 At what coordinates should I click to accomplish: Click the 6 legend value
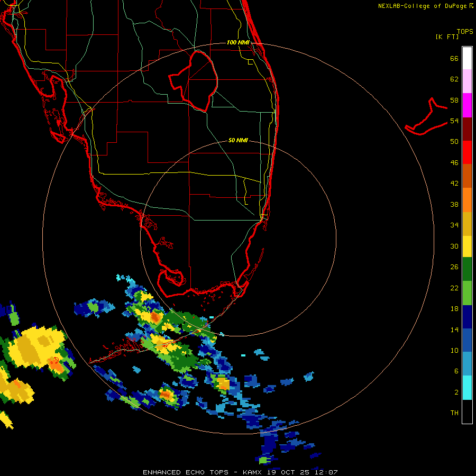click(x=456, y=371)
